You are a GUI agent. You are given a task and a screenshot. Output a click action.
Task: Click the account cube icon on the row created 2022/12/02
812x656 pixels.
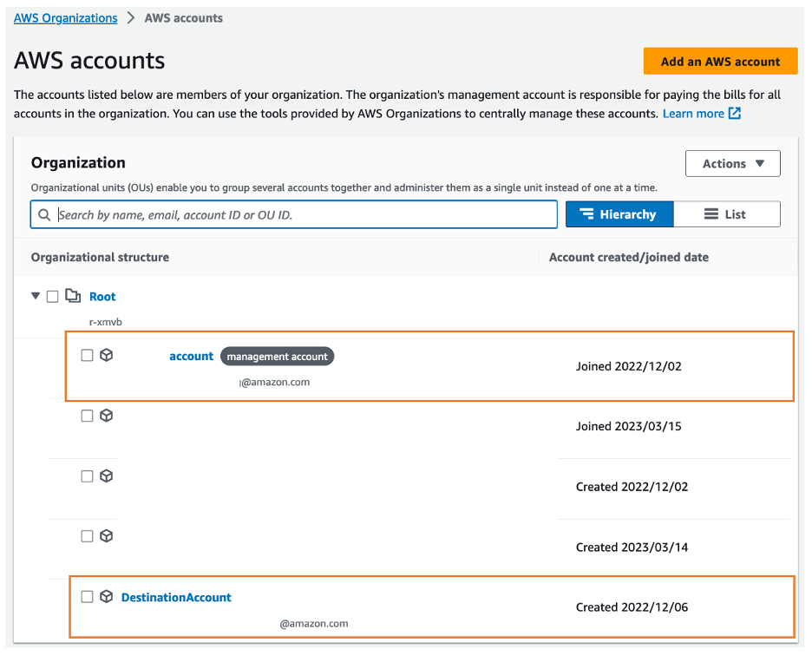106,476
